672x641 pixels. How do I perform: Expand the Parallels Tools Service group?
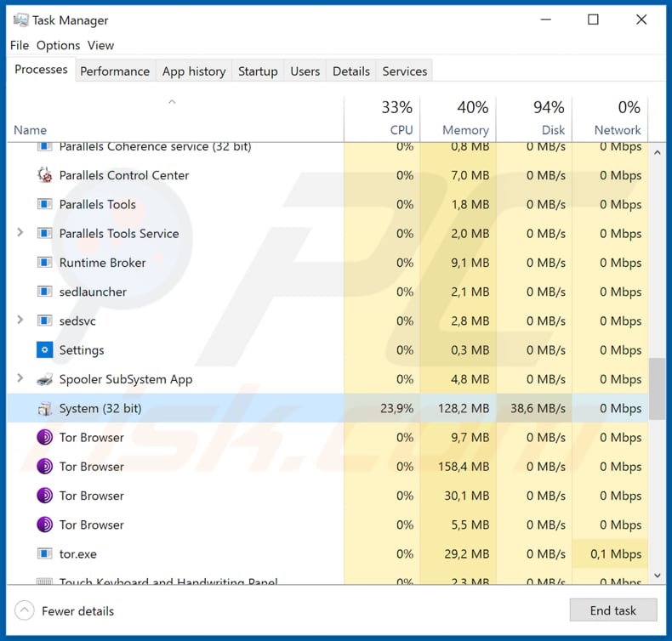point(20,232)
